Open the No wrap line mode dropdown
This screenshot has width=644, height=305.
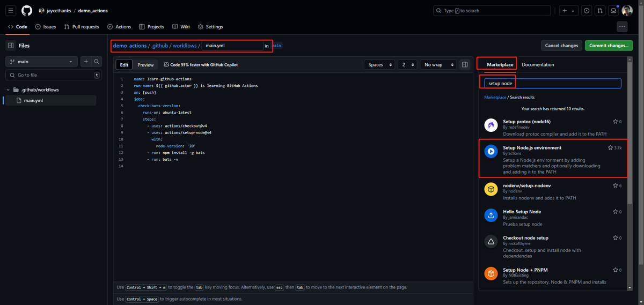(437, 65)
